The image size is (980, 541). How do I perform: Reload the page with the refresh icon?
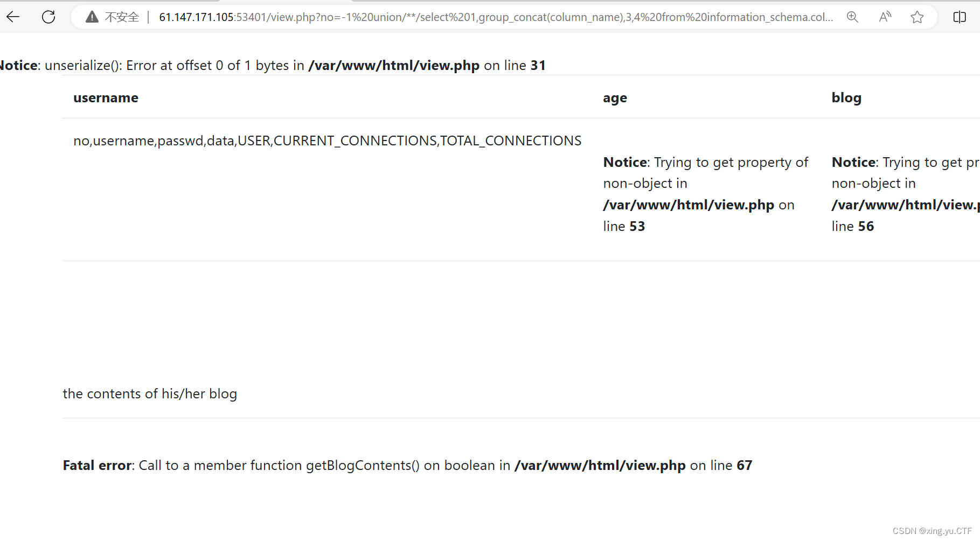48,17
